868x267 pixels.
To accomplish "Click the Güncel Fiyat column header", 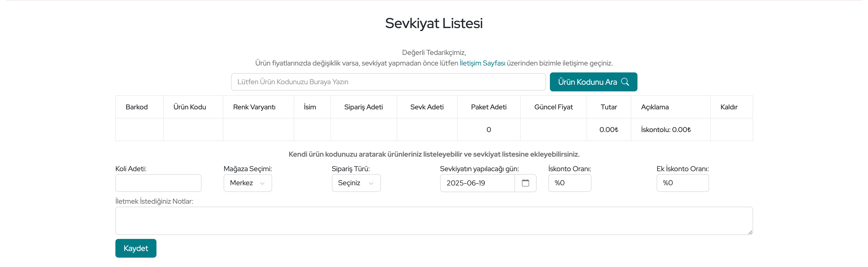I will coord(553,107).
